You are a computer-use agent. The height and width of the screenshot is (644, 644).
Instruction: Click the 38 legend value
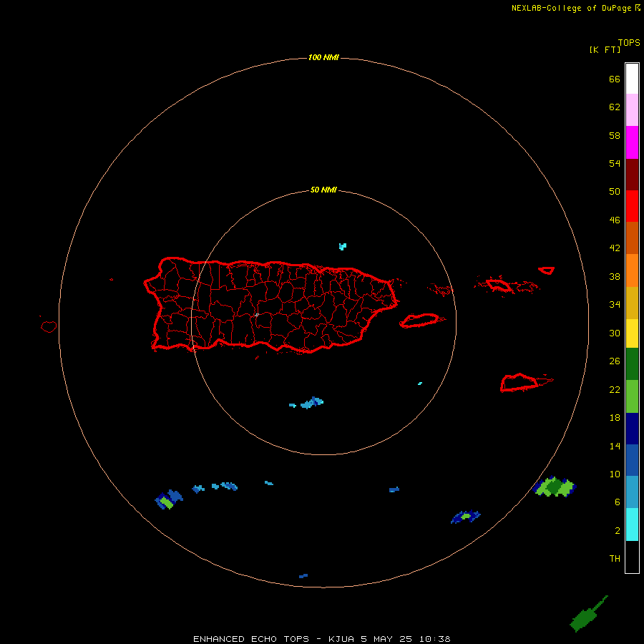pyautogui.click(x=615, y=276)
